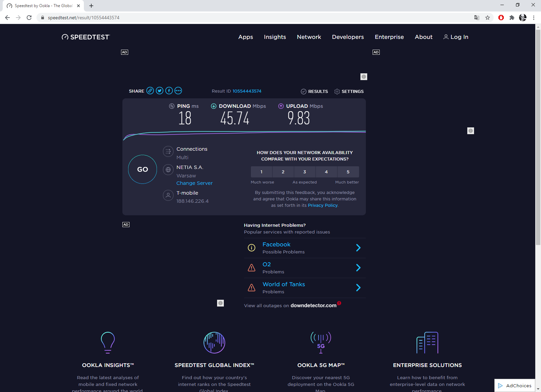Rate network availability 2
Viewport: 541px width, 392px height.
(x=283, y=172)
